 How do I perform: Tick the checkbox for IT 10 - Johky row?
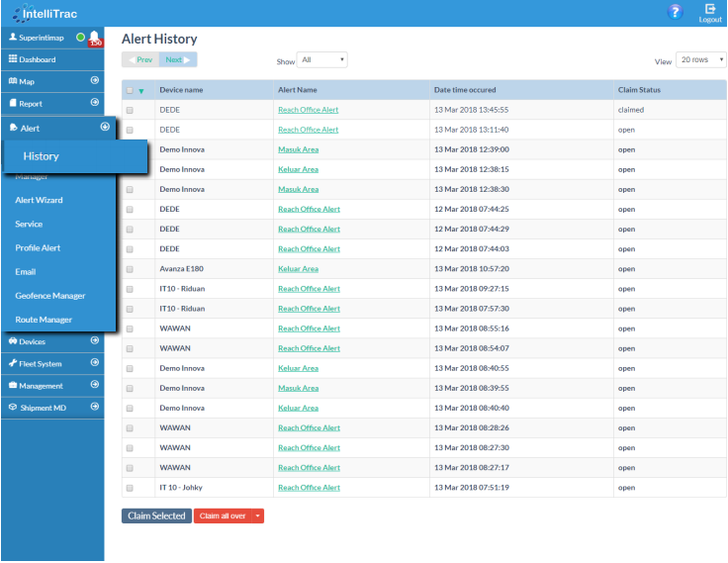click(x=130, y=488)
